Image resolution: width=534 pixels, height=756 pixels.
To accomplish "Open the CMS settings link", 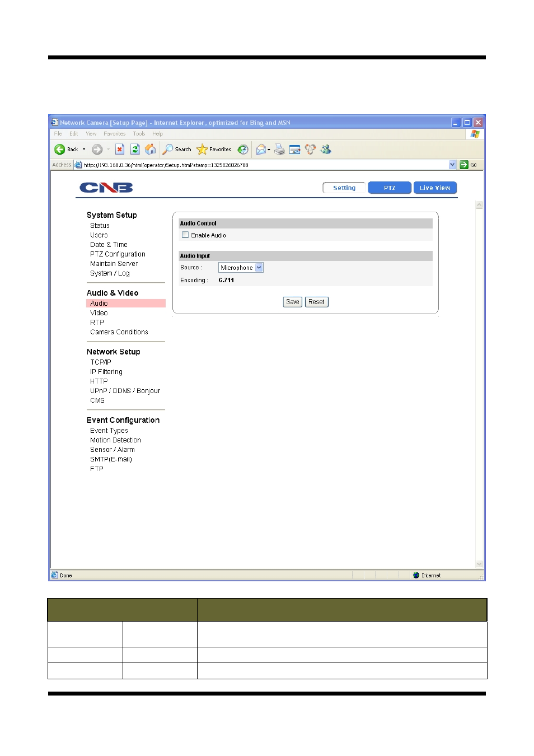I will [x=97, y=400].
